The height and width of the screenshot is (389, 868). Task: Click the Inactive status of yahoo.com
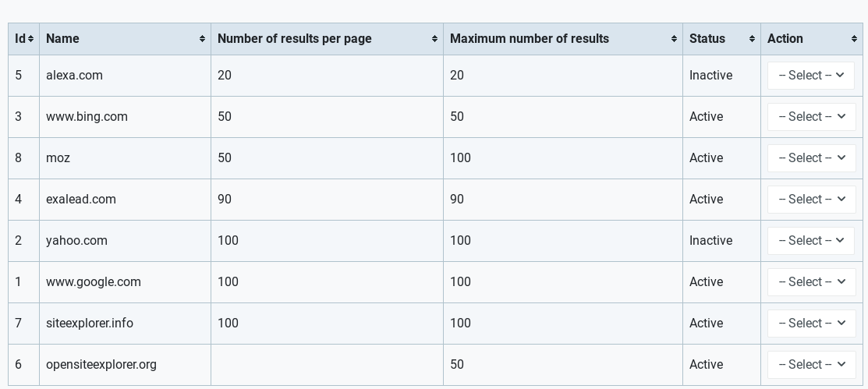[710, 241]
